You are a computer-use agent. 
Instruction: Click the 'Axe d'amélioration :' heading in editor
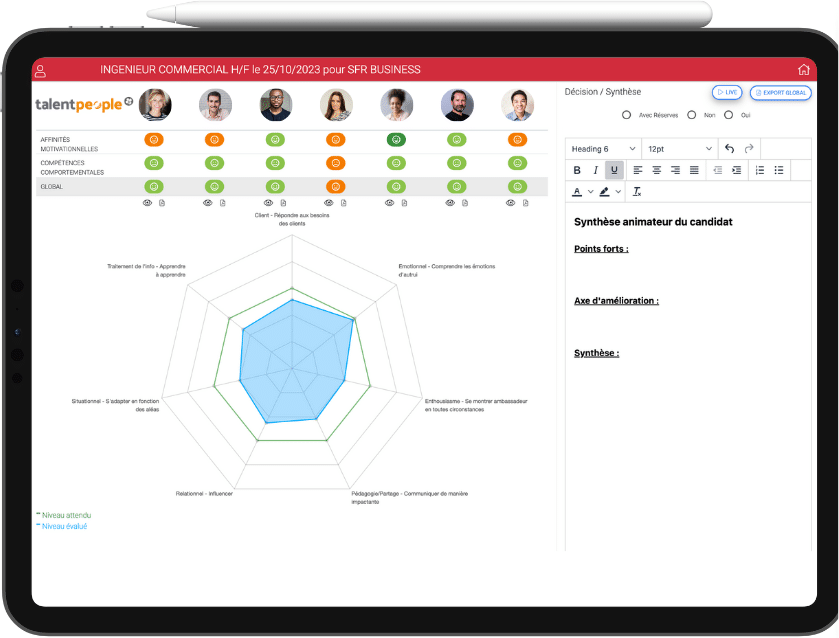pyautogui.click(x=616, y=301)
